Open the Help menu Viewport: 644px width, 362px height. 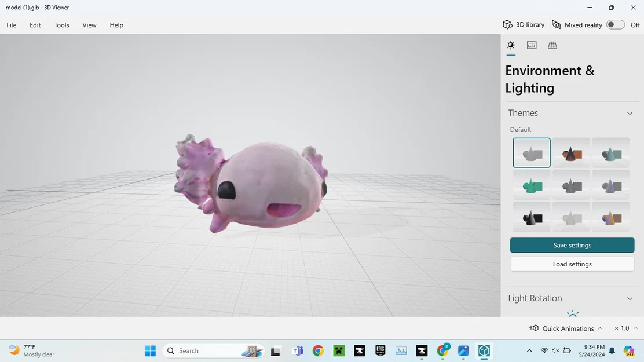(x=116, y=25)
